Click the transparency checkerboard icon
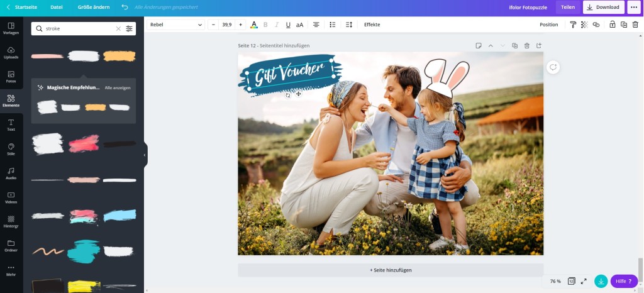The width and height of the screenshot is (644, 293). (x=584, y=25)
